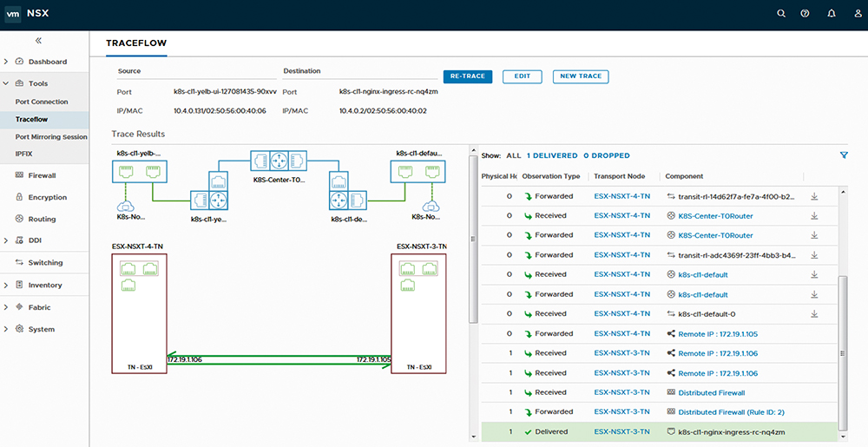Click the observations table vertical scrollbar
The image size is (868, 447).
coord(843,352)
